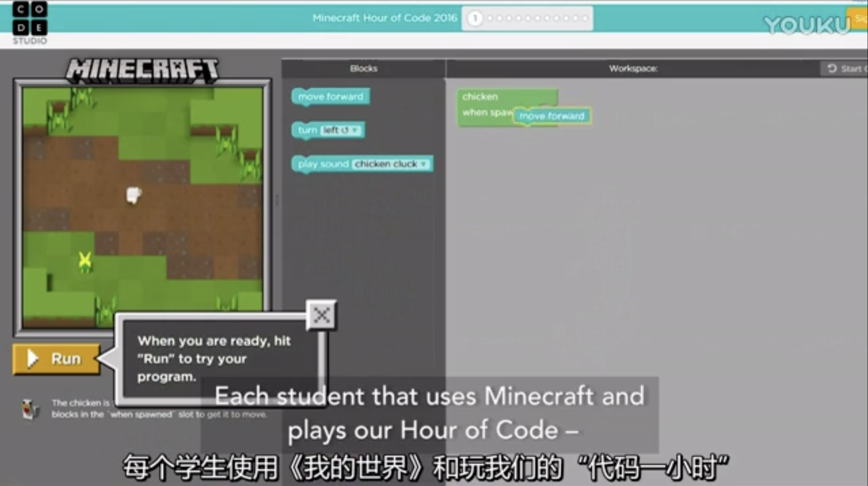Viewport: 868px width, 486px height.
Task: Hit the orange Run button
Action: [x=56, y=359]
